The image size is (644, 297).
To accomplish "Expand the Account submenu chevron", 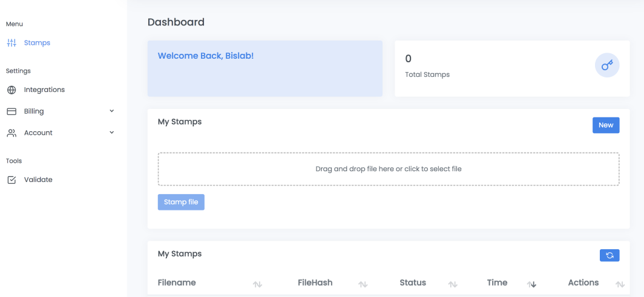I will (112, 132).
